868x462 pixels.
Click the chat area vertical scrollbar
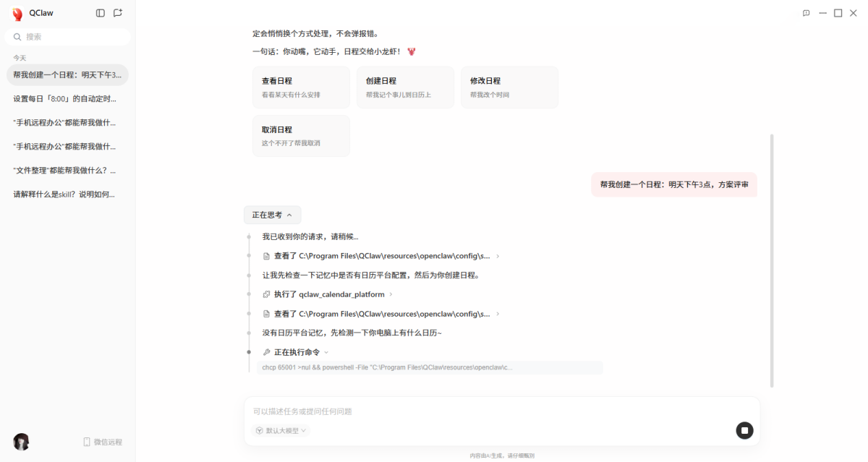pos(772,260)
